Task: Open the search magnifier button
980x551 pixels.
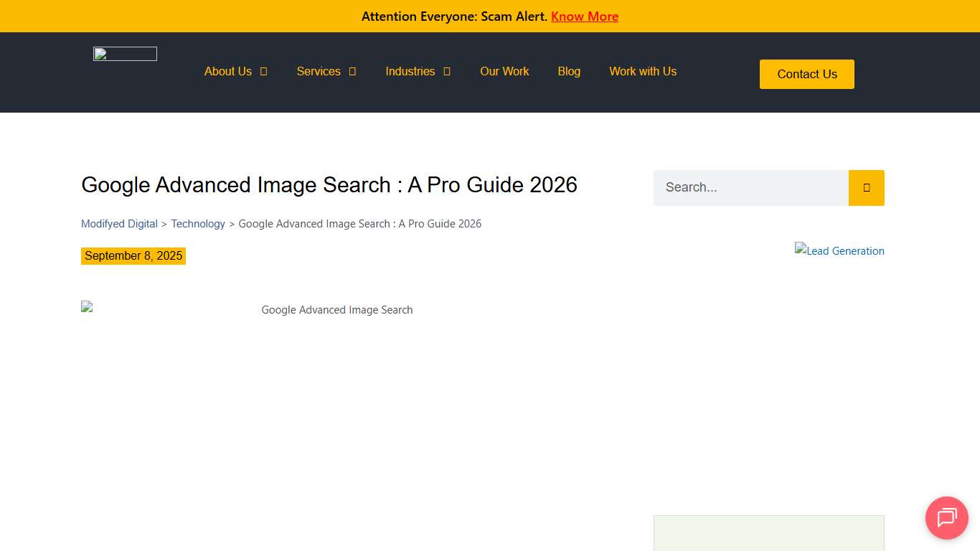Action: [866, 187]
